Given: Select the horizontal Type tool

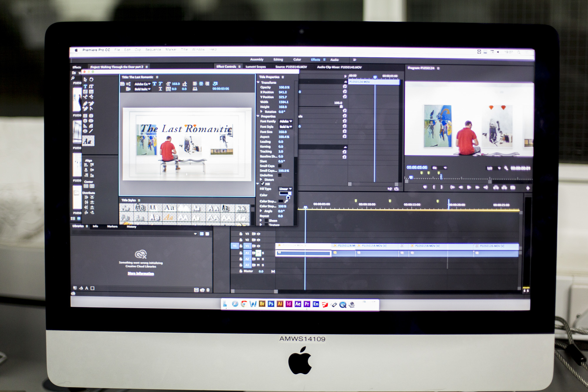Looking at the screenshot, I should point(85,86).
